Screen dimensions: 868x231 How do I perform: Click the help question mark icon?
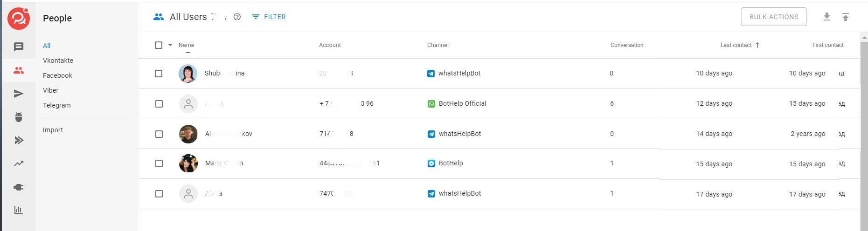237,17
